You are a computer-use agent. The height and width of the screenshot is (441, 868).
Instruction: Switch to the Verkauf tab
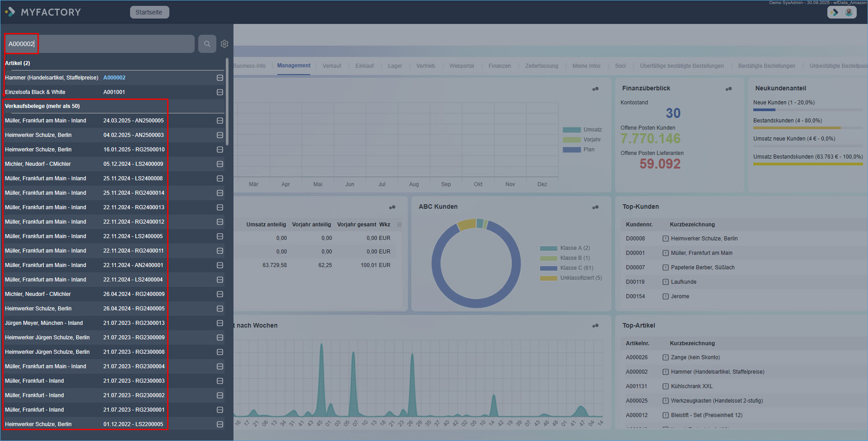(331, 66)
